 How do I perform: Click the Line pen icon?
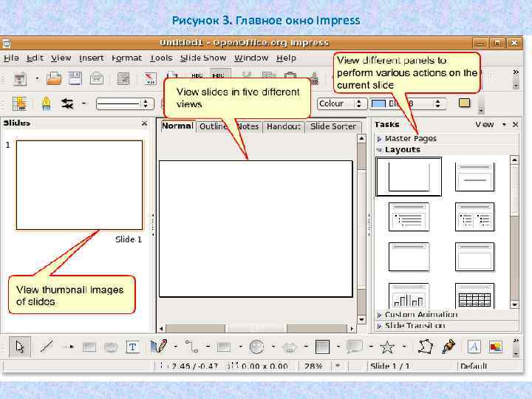[x=46, y=103]
